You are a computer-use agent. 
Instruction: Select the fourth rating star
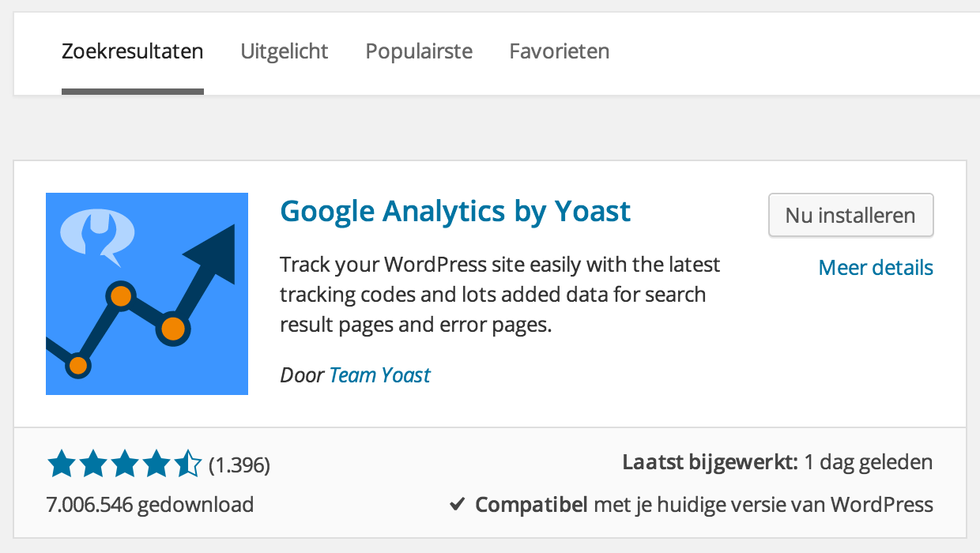156,465
